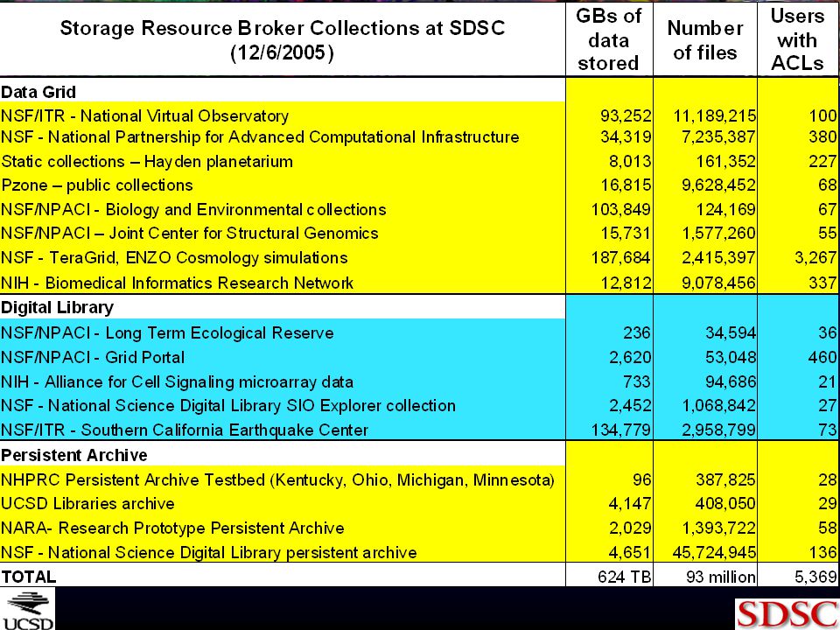
Task: Click row 'NSF/NPACI - Grid Portal'
Action: tap(419, 357)
